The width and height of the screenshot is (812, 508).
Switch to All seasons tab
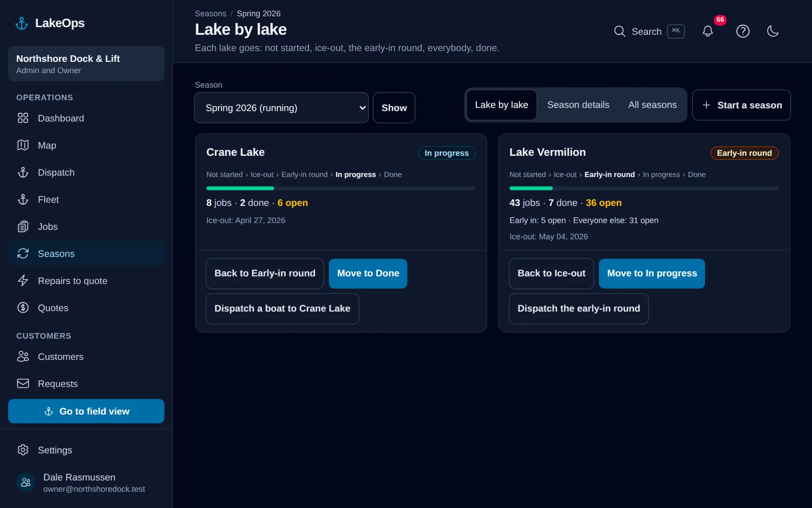[x=652, y=105]
